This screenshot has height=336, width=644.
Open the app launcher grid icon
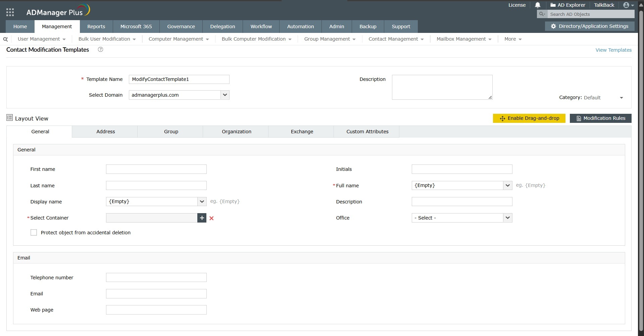point(10,12)
